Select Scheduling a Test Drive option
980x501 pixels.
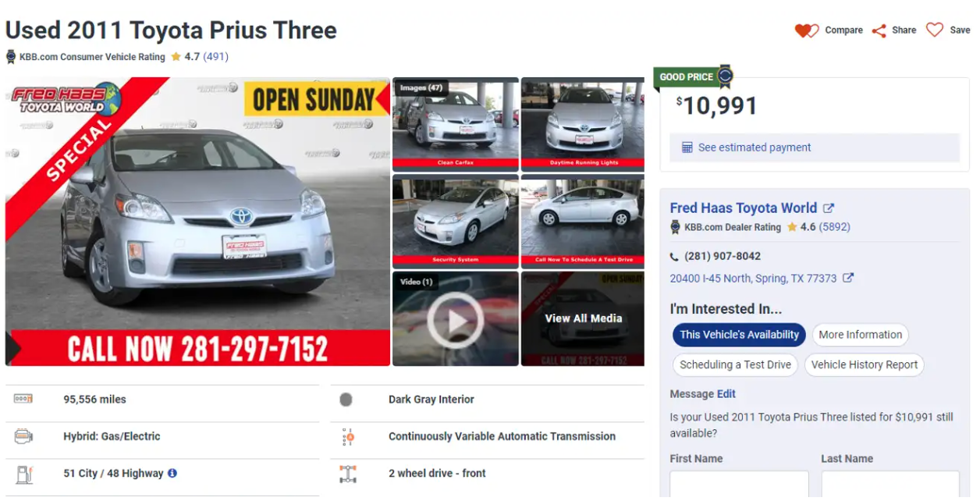pos(735,364)
